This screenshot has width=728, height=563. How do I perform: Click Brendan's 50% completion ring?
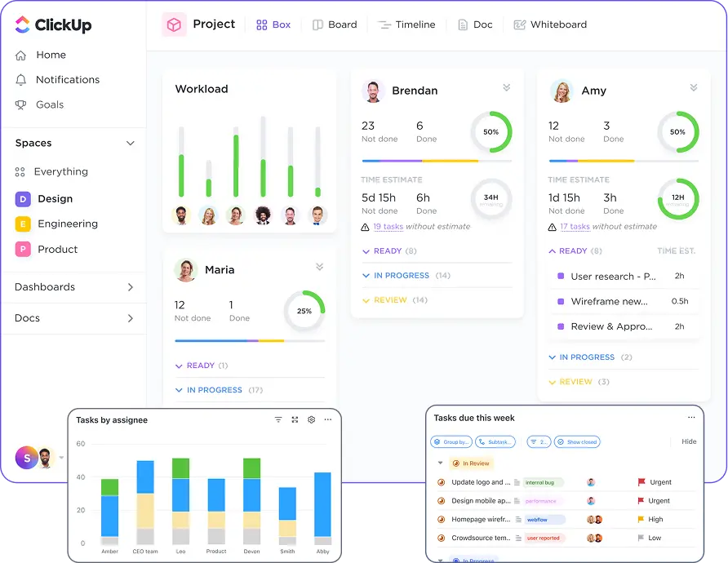pos(491,132)
